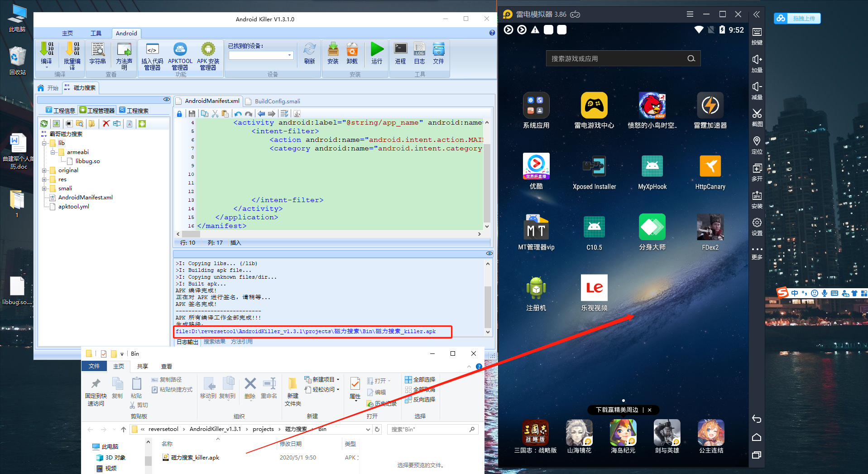Open the APKTOOL 管理器

180,55
